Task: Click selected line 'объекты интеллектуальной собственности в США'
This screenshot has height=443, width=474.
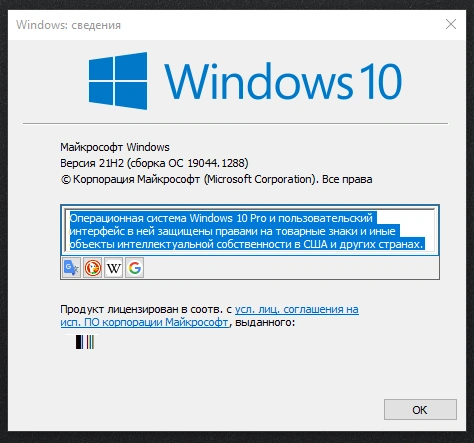Action: tap(199, 244)
